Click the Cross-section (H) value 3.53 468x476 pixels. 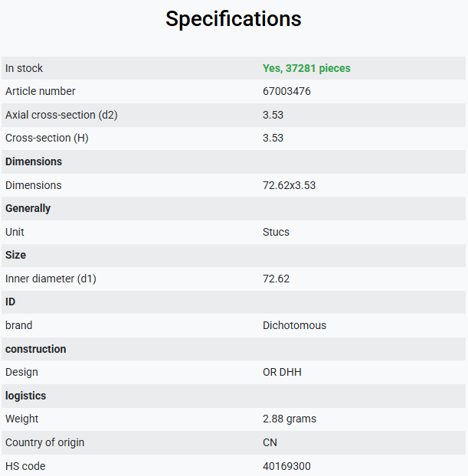click(x=273, y=138)
